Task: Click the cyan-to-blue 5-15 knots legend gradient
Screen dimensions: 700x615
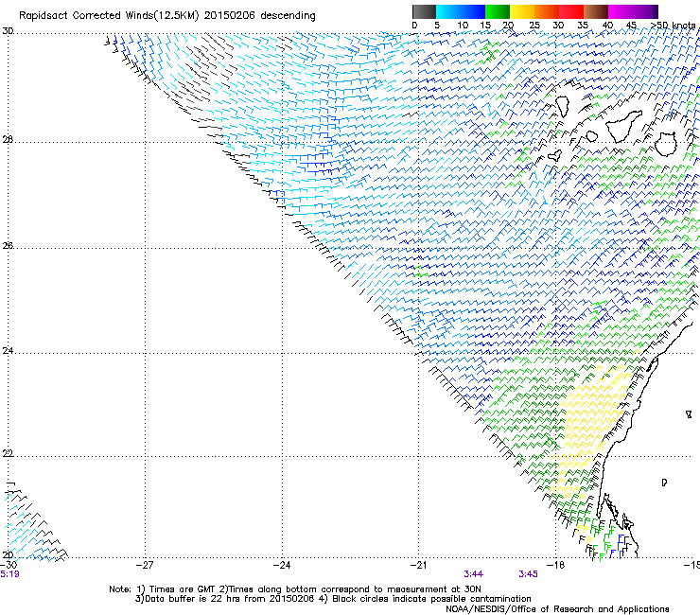Action: pyautogui.click(x=461, y=11)
